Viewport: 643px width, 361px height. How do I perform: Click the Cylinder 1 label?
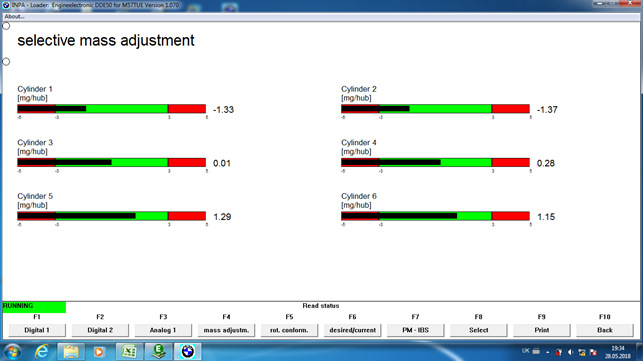tap(35, 89)
